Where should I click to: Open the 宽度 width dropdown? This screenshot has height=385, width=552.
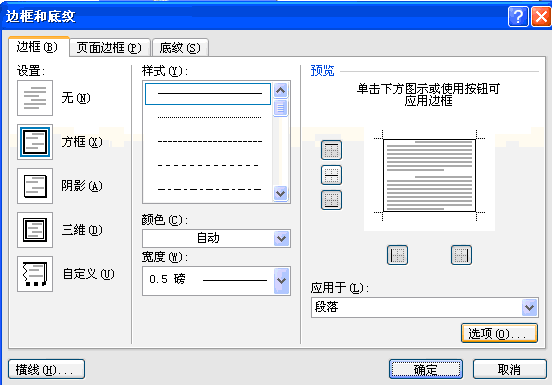point(281,281)
